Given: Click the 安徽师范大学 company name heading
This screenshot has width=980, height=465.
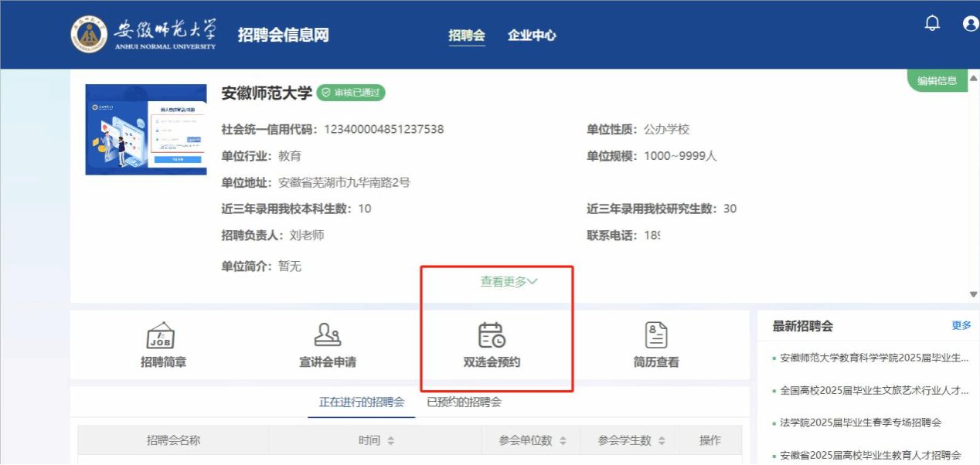Looking at the screenshot, I should (x=267, y=93).
